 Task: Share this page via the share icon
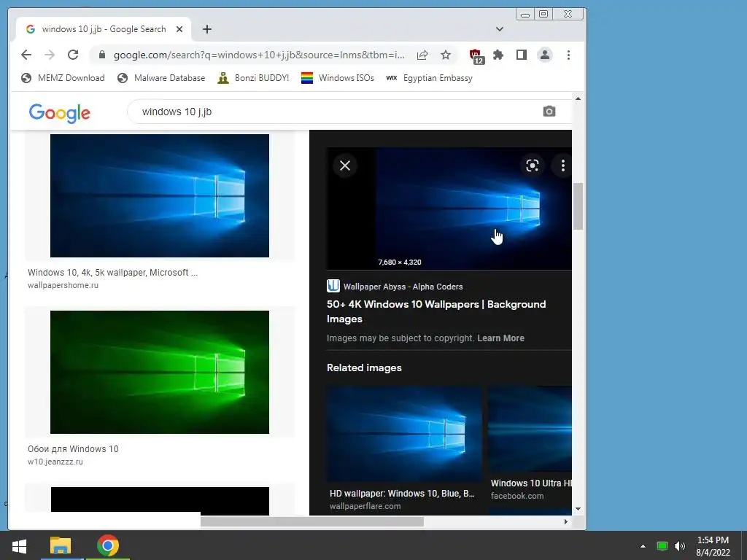[x=422, y=55]
